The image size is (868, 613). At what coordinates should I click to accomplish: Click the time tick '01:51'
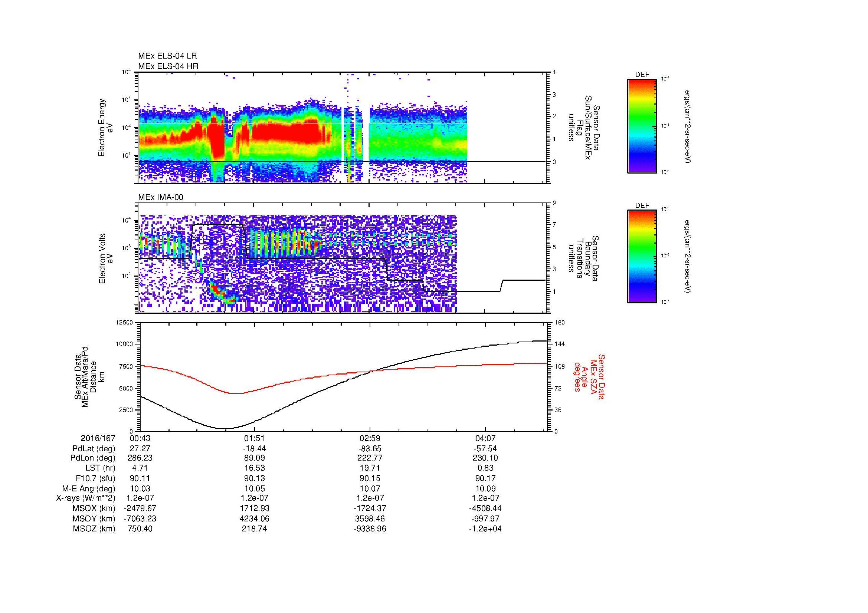click(255, 438)
